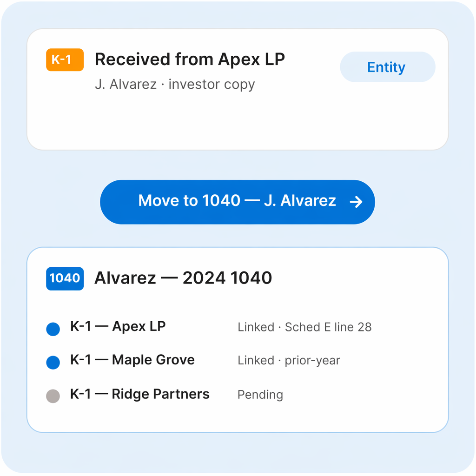
Task: Click the gray status dot beside Ridge Partners
Action: 53,396
